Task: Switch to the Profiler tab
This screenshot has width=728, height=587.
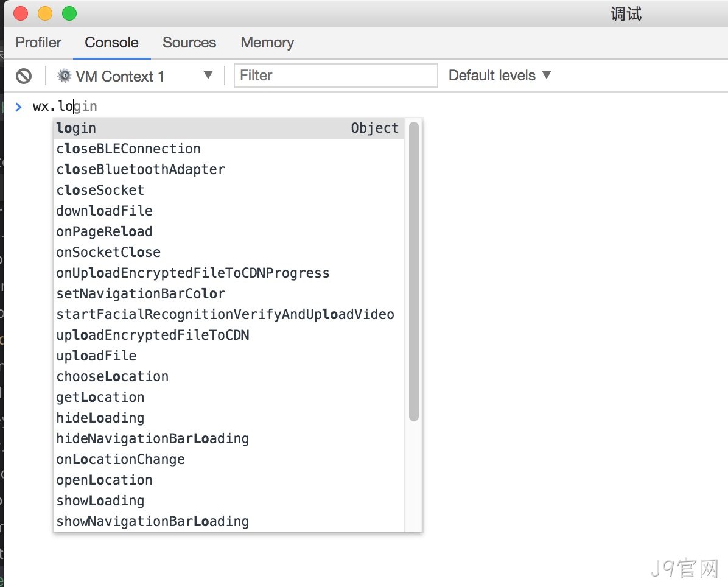Action: pos(38,42)
